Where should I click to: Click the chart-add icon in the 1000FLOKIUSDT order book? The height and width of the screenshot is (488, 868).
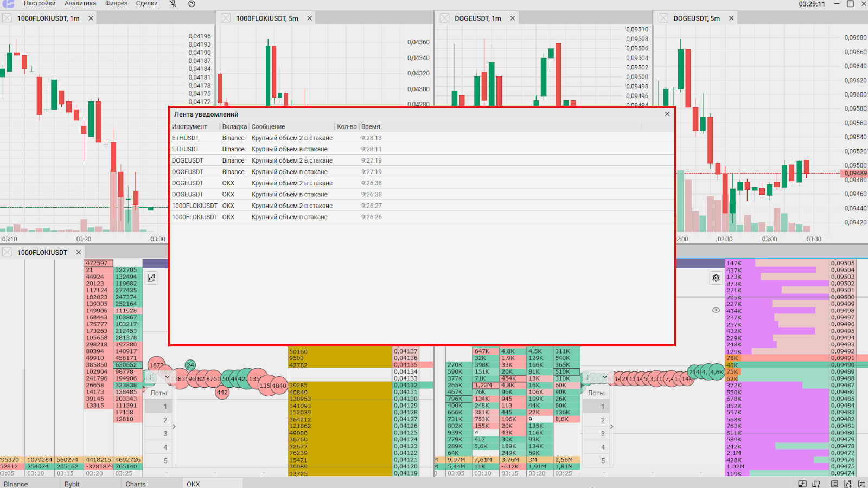coord(151,278)
